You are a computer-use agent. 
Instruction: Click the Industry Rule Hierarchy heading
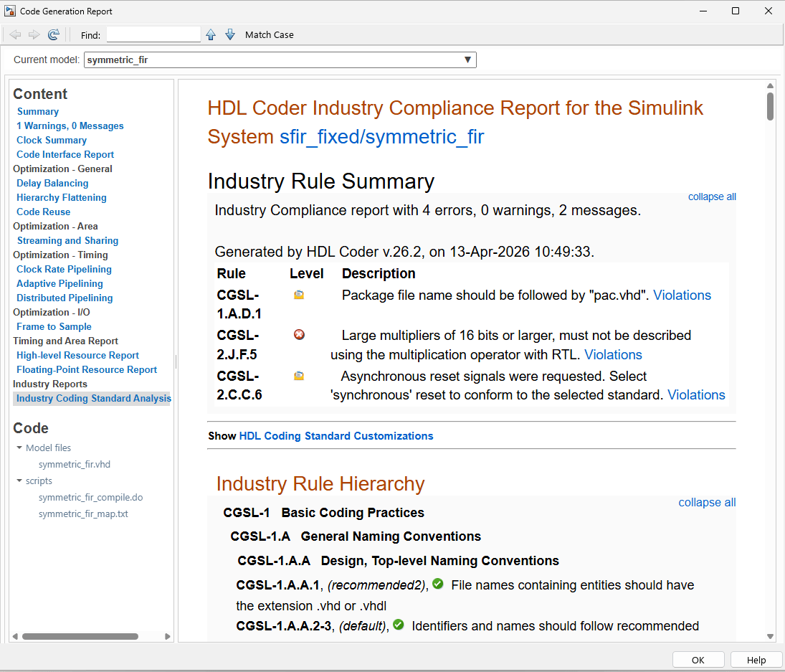pyautogui.click(x=320, y=483)
